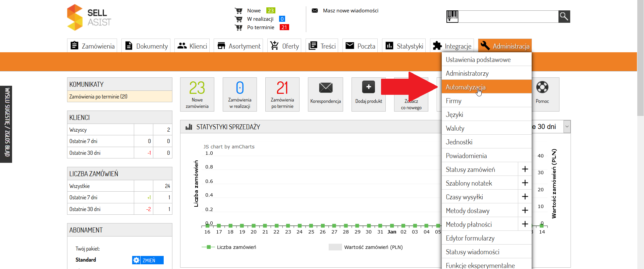
Task: Open the Oferty menu tab
Action: tap(284, 46)
